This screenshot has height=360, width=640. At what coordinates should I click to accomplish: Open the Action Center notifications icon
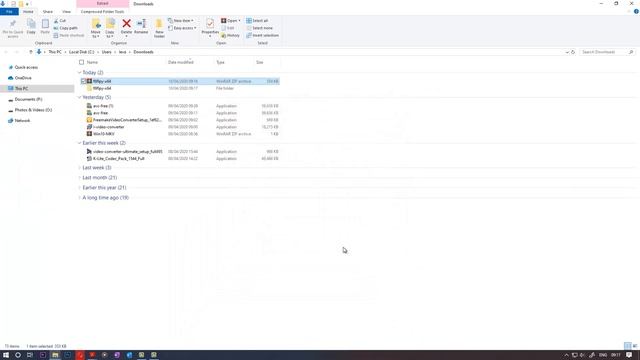629,355
